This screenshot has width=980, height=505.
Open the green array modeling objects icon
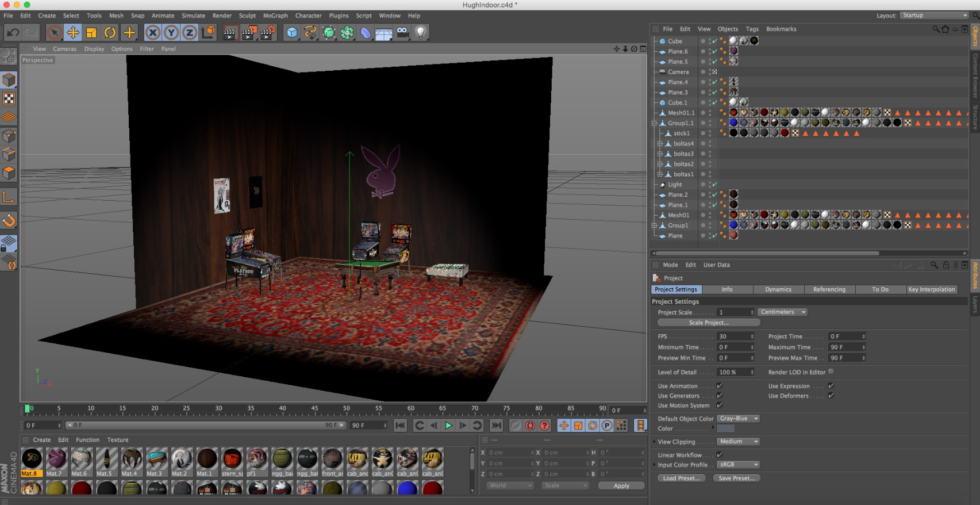(x=329, y=33)
